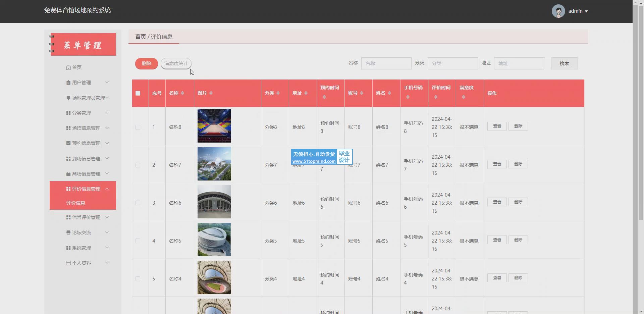Viewport: 644px width, 314px height.
Task: Click 删除 in row 名称4
Action: [518, 278]
